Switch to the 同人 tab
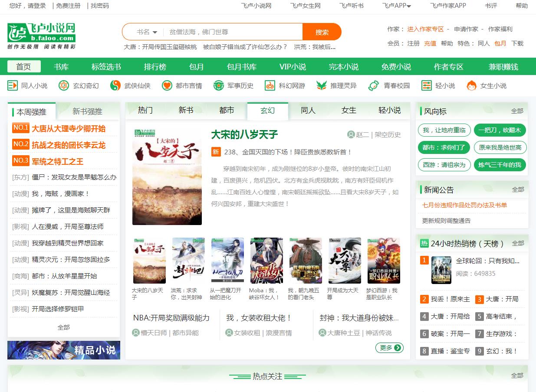This screenshot has width=536, height=392. pyautogui.click(x=308, y=110)
